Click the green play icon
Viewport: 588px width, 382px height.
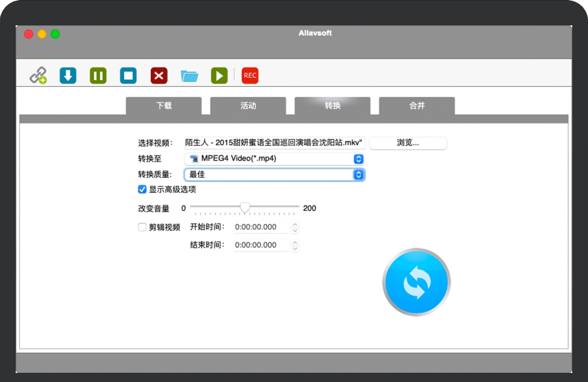pyautogui.click(x=219, y=75)
